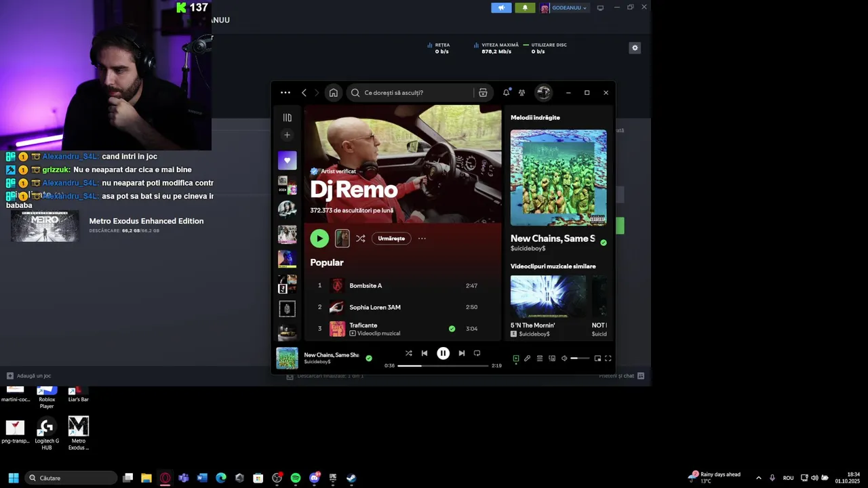Viewport: 868px width, 488px height.
Task: Open Spotify notifications bell
Action: [x=506, y=93]
